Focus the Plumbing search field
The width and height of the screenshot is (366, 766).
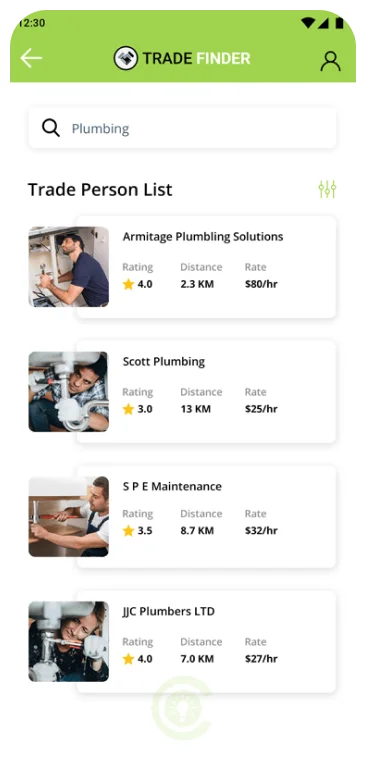[182, 128]
